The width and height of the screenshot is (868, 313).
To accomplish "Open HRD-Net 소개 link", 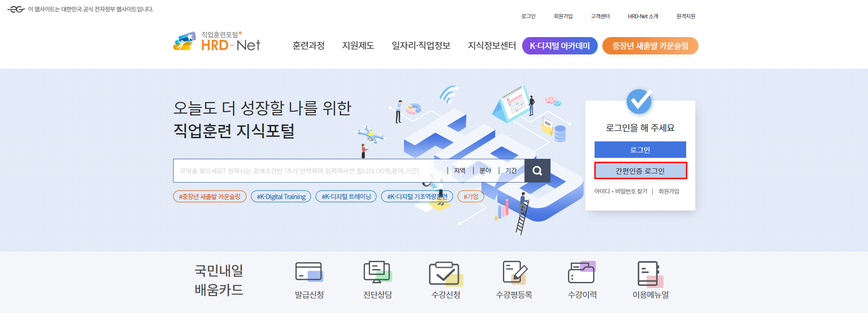I will click(x=643, y=16).
